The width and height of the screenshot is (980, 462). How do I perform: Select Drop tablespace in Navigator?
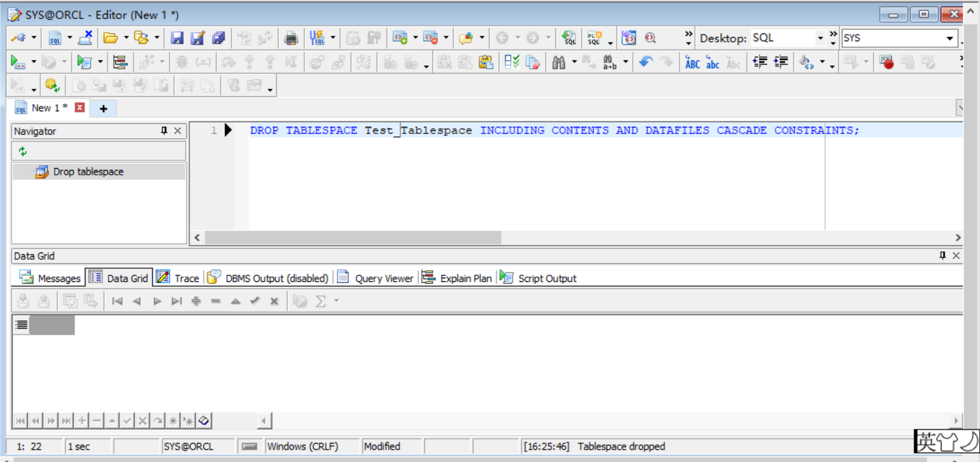click(88, 172)
